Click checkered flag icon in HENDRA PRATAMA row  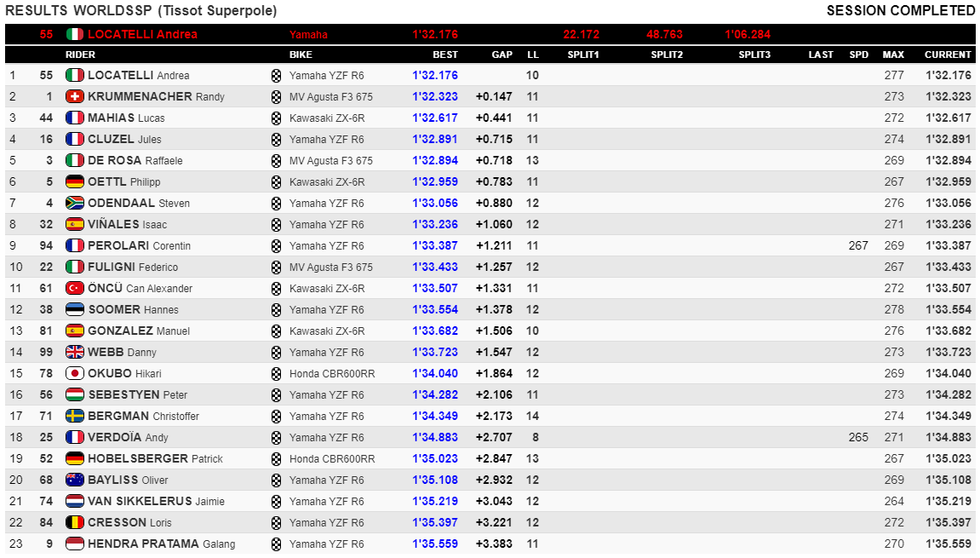(x=276, y=544)
